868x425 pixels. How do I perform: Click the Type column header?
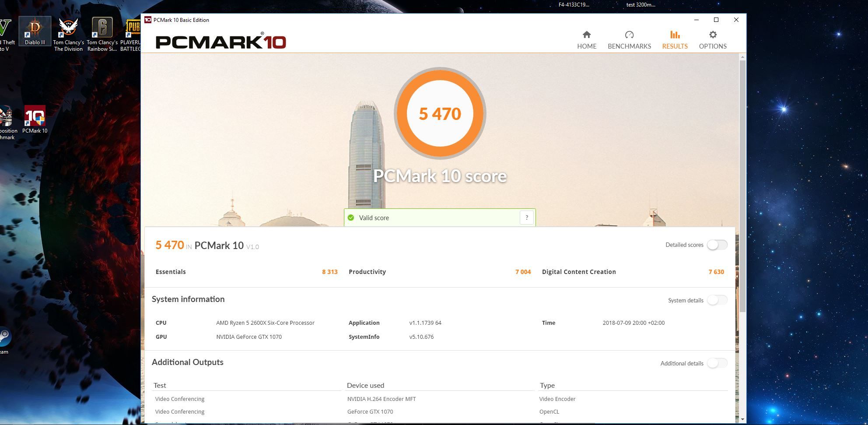pos(547,386)
